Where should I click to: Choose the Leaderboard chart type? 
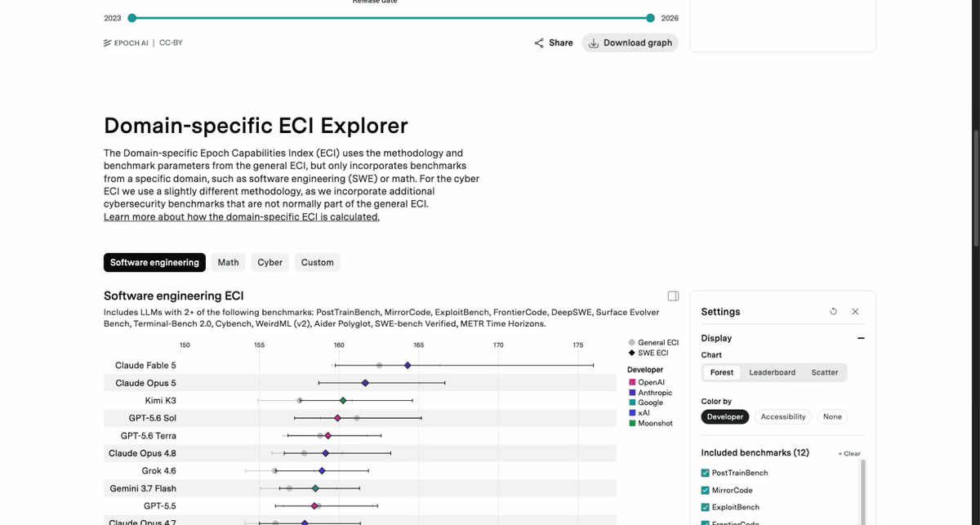[773, 372]
